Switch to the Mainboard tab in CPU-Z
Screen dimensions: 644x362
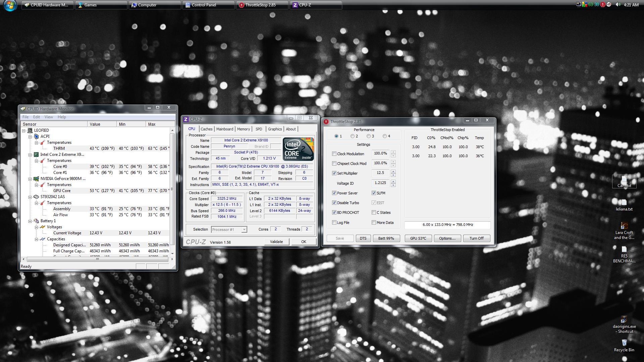pyautogui.click(x=225, y=129)
